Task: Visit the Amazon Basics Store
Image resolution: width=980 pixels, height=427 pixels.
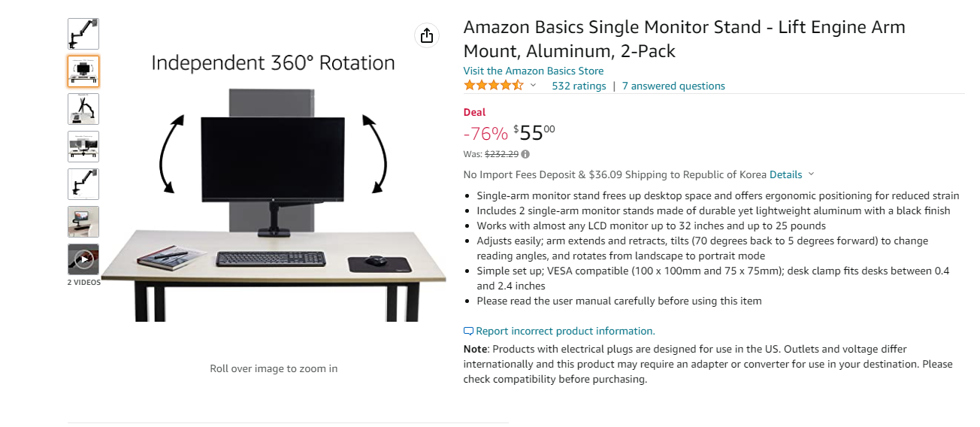Action: 533,71
